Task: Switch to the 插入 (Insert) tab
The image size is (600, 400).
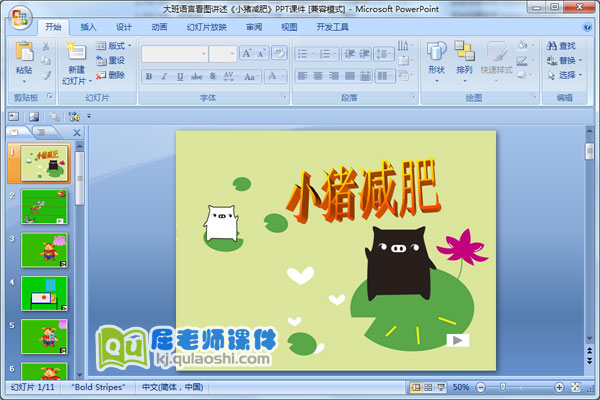Action: pos(88,27)
